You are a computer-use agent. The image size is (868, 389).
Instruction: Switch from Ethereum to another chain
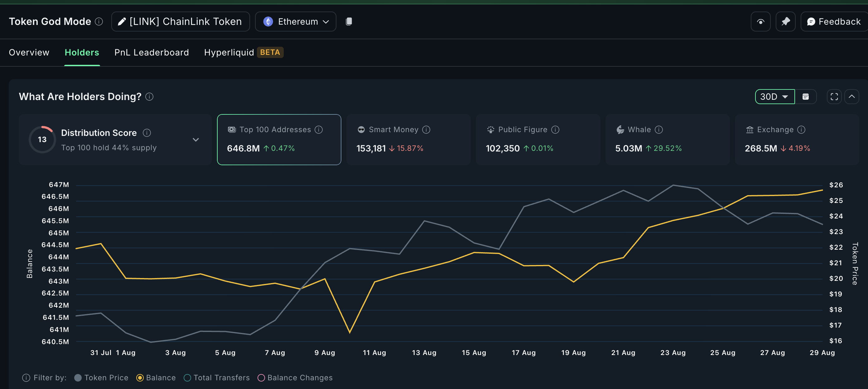[296, 21]
